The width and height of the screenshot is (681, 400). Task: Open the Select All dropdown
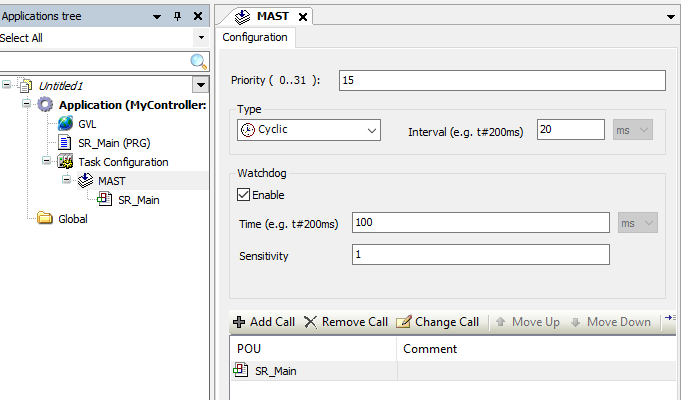[200, 38]
